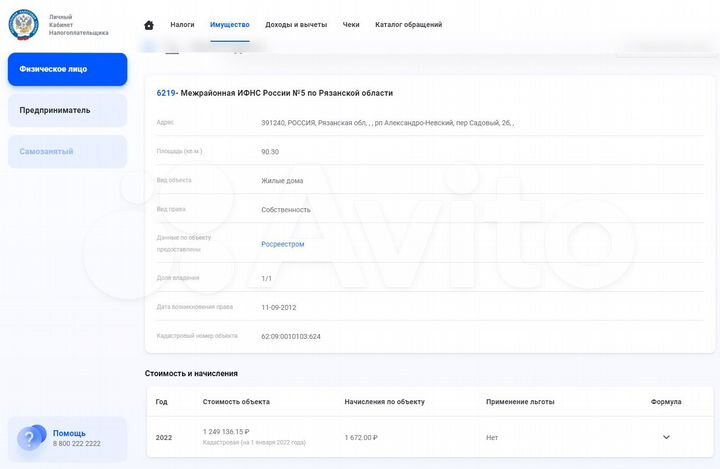The width and height of the screenshot is (720, 469).
Task: Click the 6219 tax office code link
Action: (x=166, y=93)
